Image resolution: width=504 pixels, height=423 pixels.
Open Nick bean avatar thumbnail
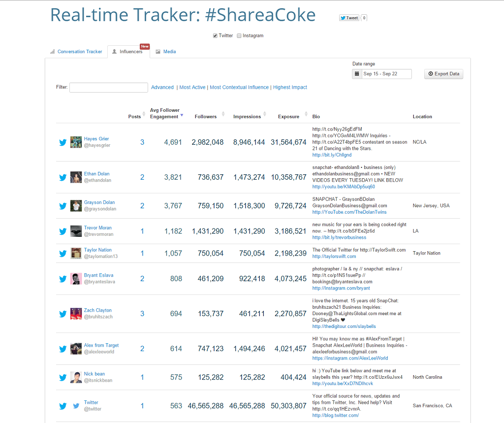point(76,377)
